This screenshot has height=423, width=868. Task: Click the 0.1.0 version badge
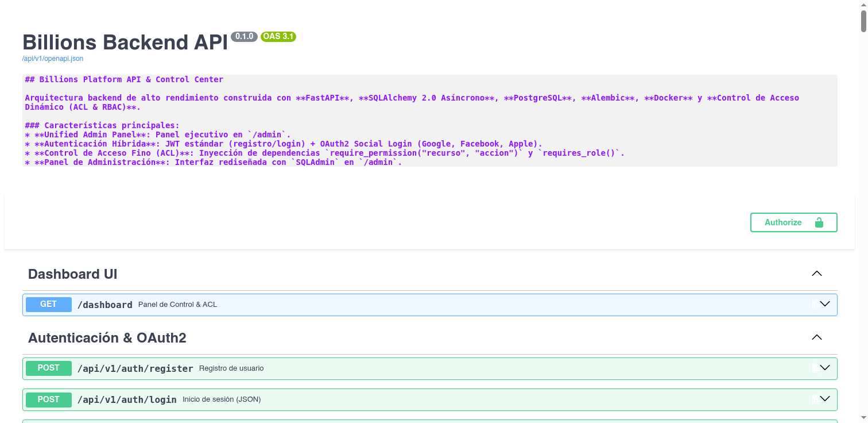click(x=245, y=37)
